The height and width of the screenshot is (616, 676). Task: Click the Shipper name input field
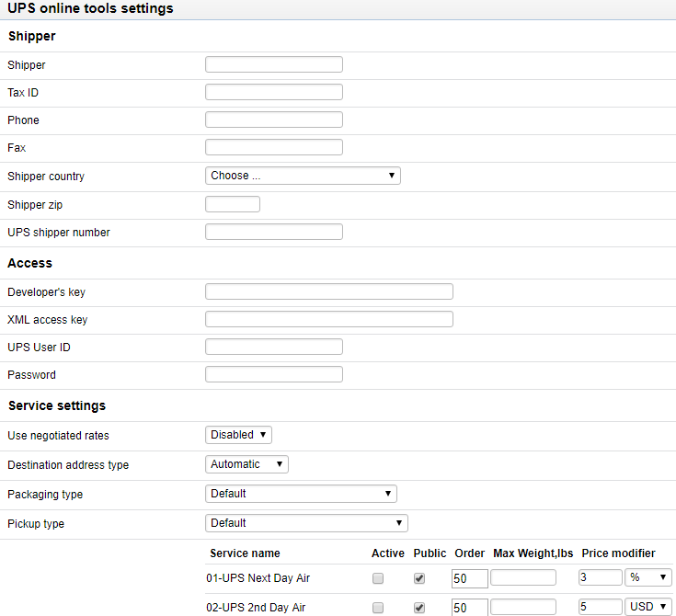[274, 64]
